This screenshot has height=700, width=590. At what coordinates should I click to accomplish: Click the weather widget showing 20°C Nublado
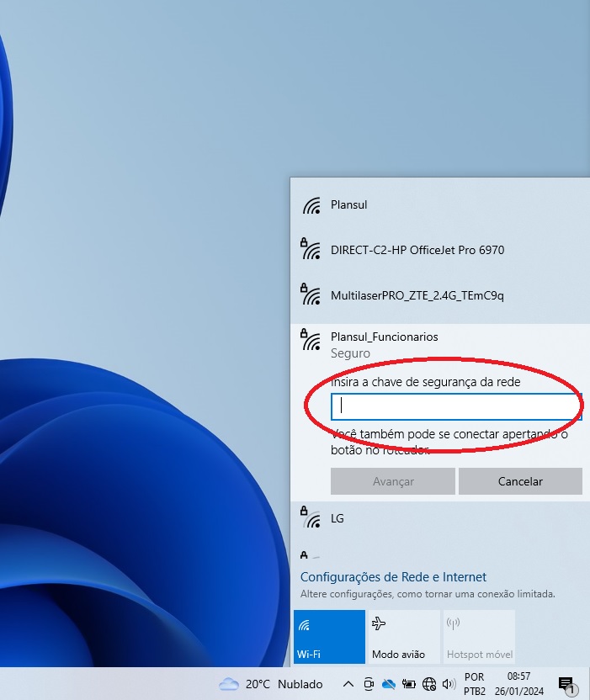click(x=271, y=684)
